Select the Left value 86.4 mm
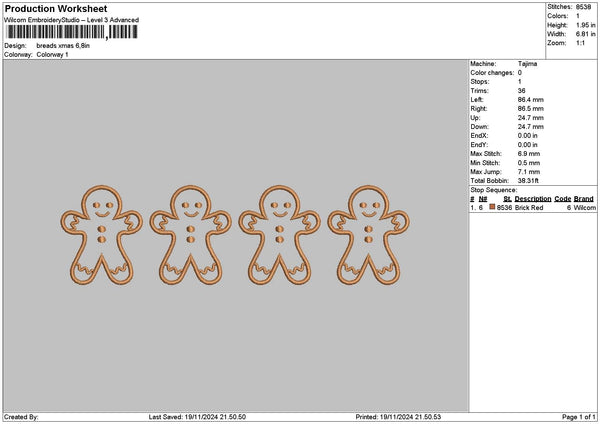 [x=530, y=99]
